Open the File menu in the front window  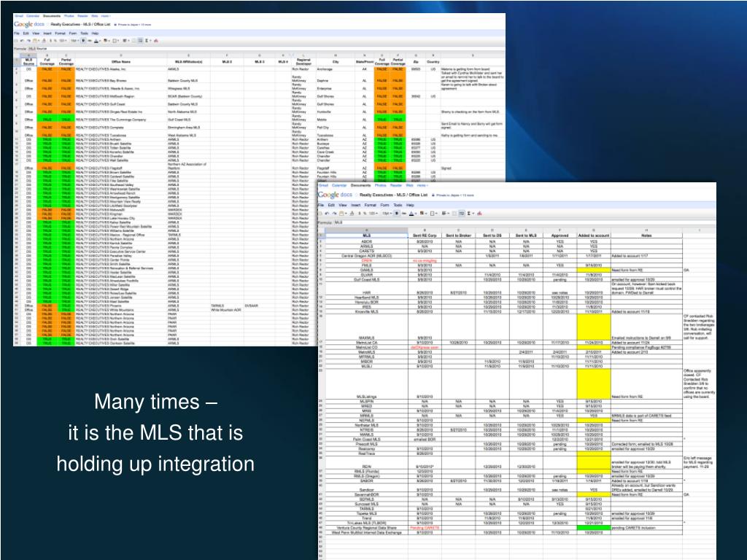(321, 205)
